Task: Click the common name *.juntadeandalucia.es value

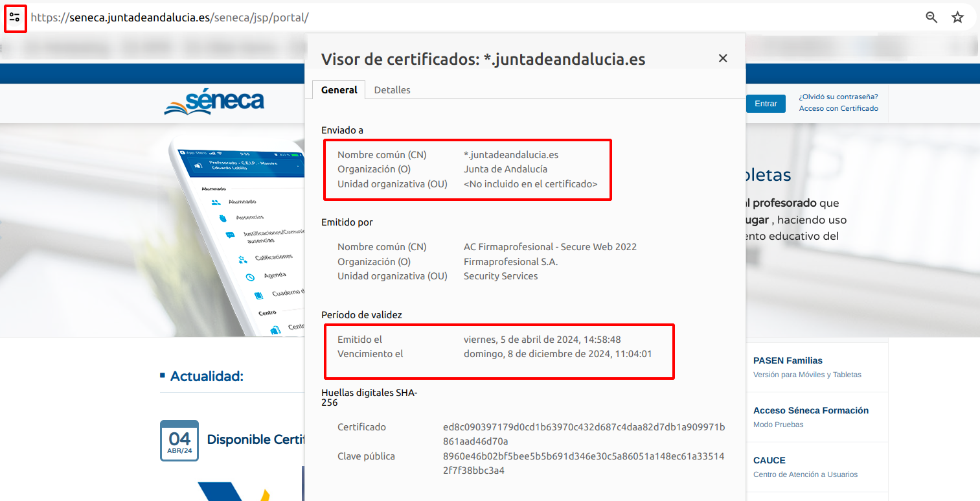Action: pyautogui.click(x=511, y=155)
